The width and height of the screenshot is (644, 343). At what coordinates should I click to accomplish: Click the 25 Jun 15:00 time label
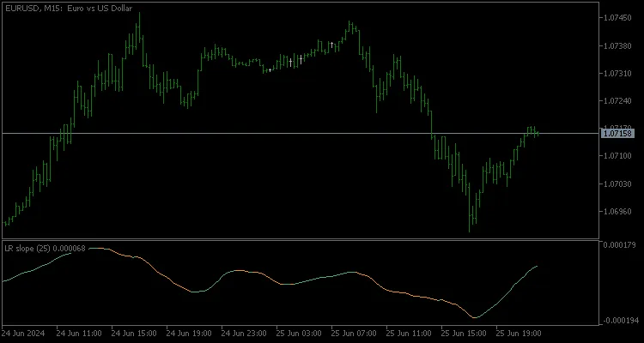(x=464, y=332)
